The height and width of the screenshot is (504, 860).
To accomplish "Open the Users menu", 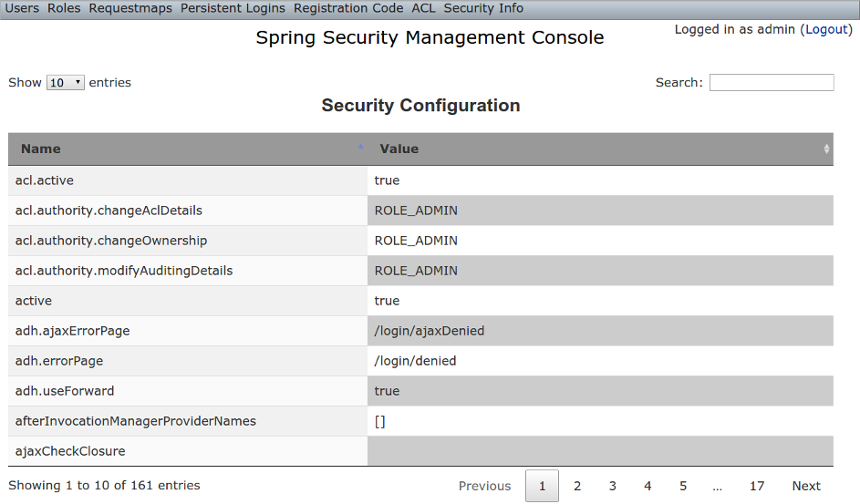I will tap(22, 8).
